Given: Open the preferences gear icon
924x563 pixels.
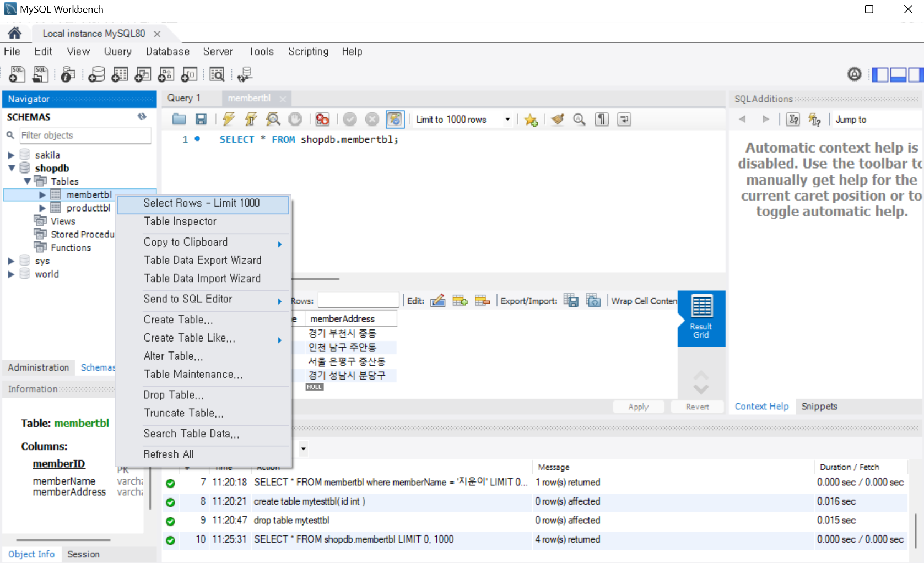Looking at the screenshot, I should (854, 74).
